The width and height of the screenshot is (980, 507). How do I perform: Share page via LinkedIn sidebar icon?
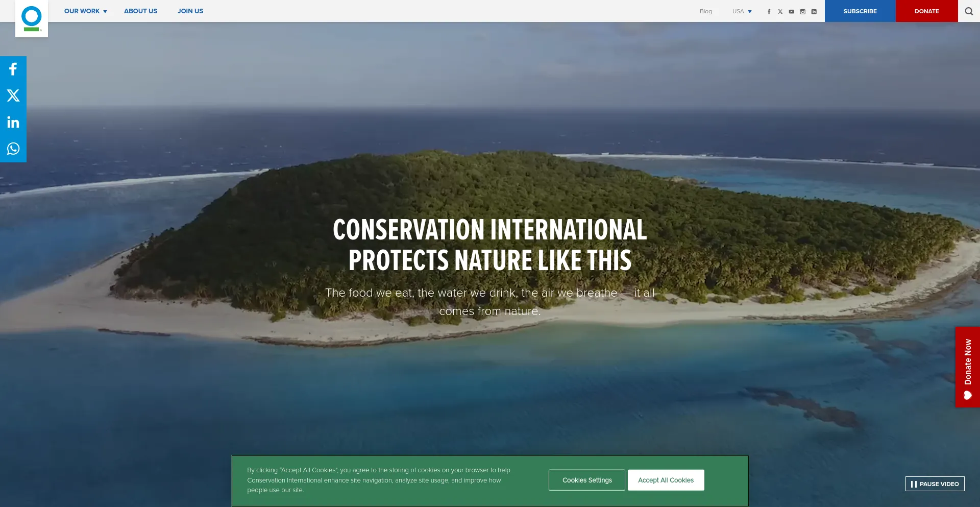point(13,122)
